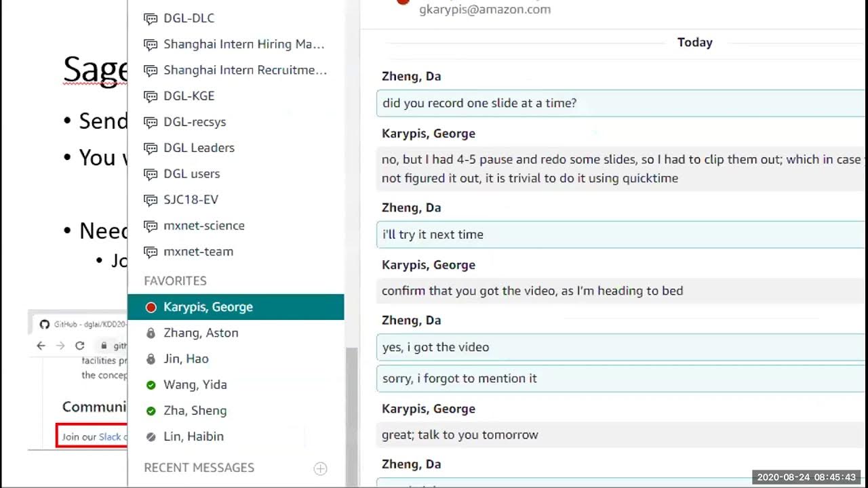Click the browser reload icon
Screen dimensions: 868x488
pyautogui.click(x=79, y=346)
